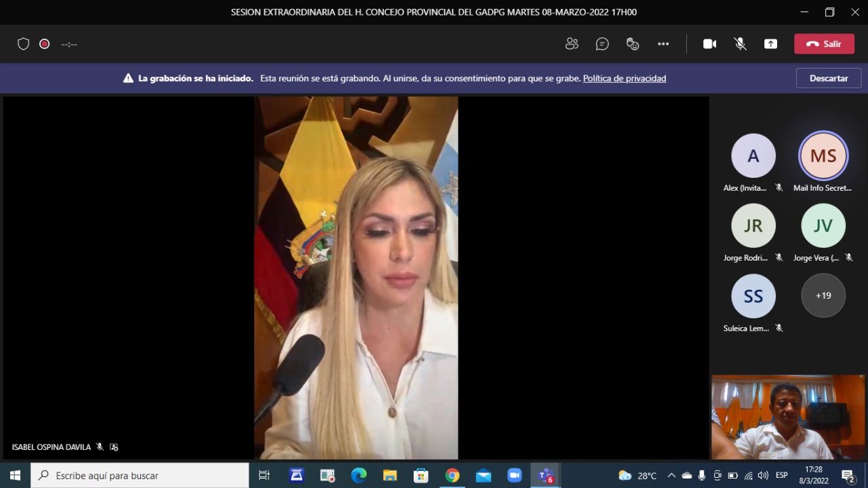
Task: Click the shield security icon
Action: point(23,44)
